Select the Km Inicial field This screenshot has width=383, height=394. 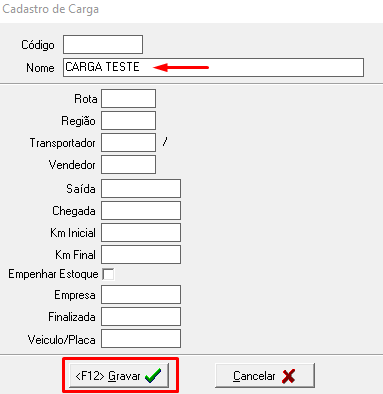tap(141, 232)
